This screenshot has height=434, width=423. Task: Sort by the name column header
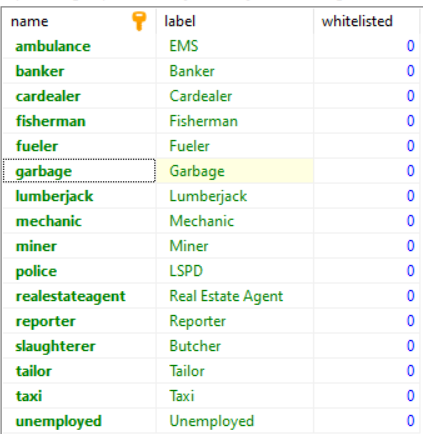(79, 21)
